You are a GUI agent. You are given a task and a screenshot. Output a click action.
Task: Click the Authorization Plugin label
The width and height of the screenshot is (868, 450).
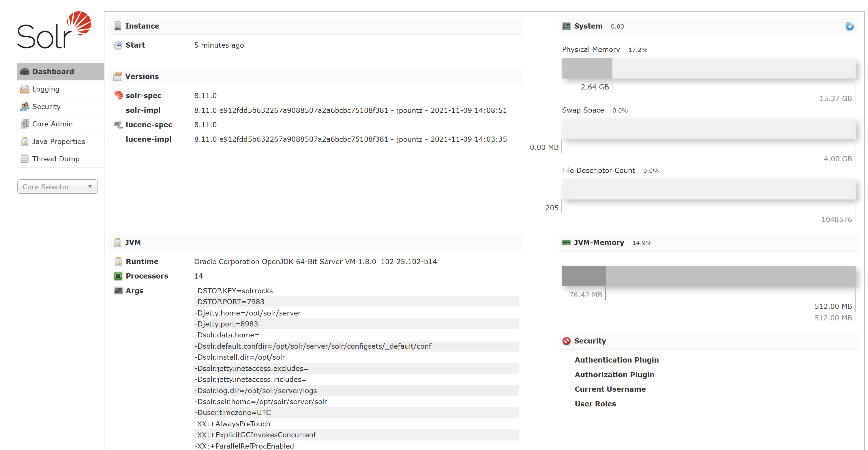point(615,375)
